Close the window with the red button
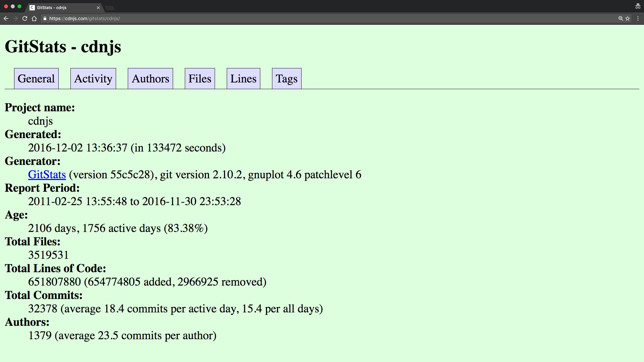This screenshot has height=362, width=644. (x=6, y=6)
